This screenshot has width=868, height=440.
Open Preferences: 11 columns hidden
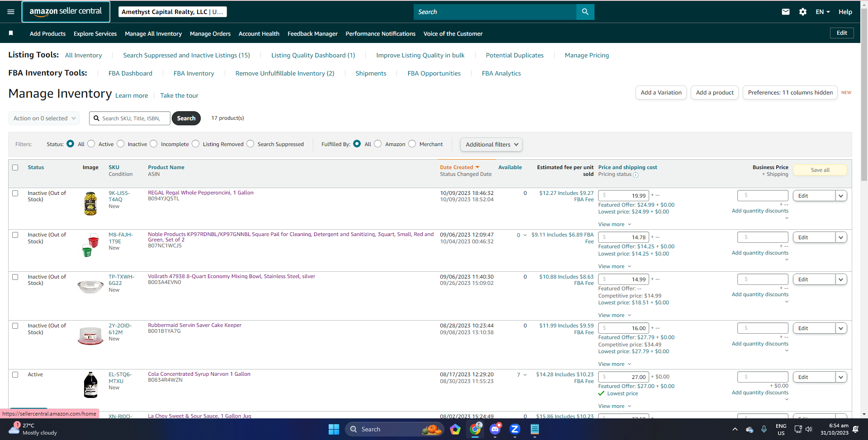click(790, 93)
